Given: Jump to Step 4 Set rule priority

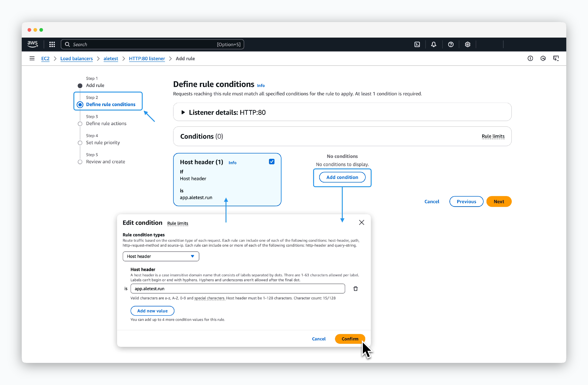Looking at the screenshot, I should pyautogui.click(x=103, y=142).
